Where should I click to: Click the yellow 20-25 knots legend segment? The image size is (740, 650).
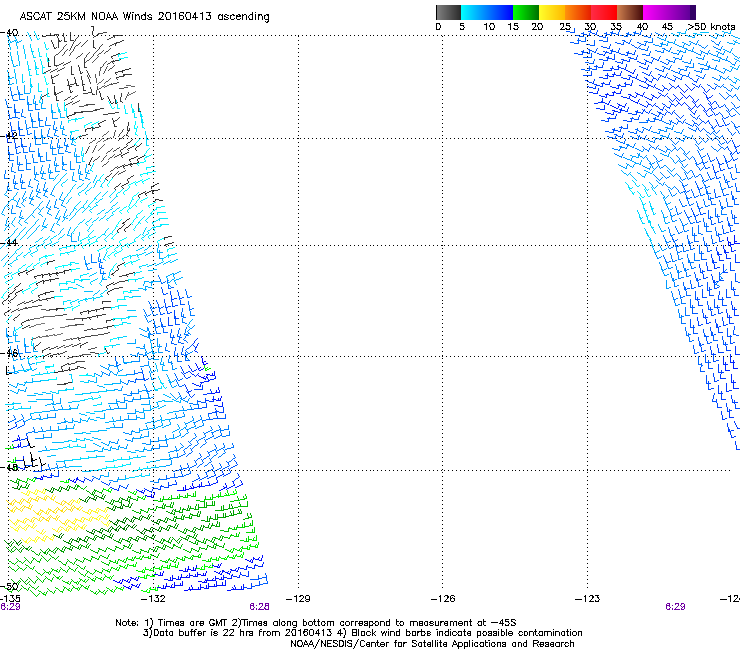click(552, 12)
